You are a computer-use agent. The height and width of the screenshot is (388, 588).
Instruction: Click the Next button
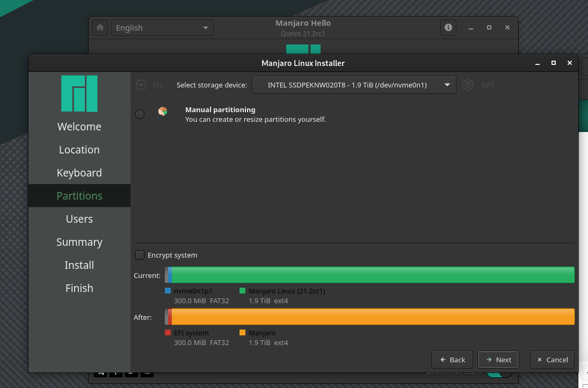[x=498, y=360]
